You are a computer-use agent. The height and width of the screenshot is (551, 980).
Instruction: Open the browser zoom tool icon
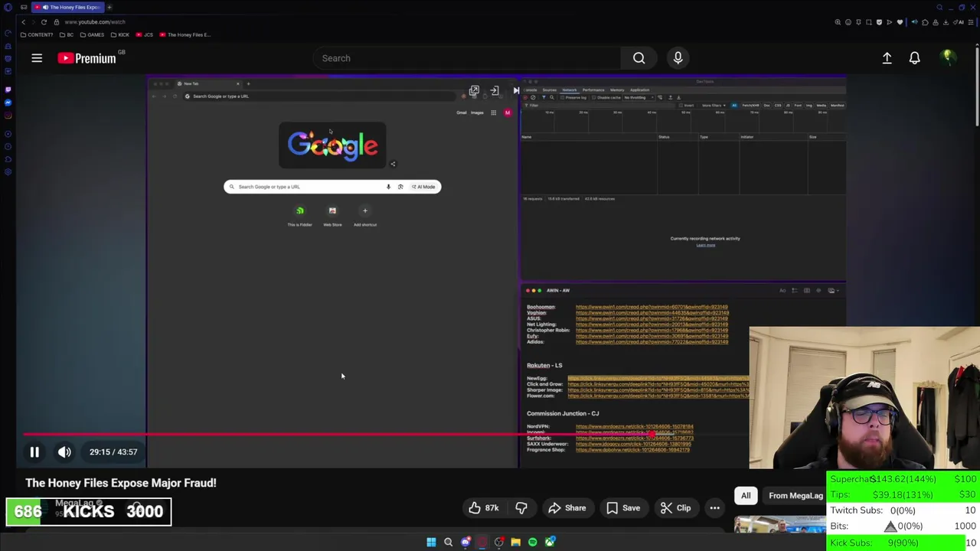pyautogui.click(x=838, y=22)
